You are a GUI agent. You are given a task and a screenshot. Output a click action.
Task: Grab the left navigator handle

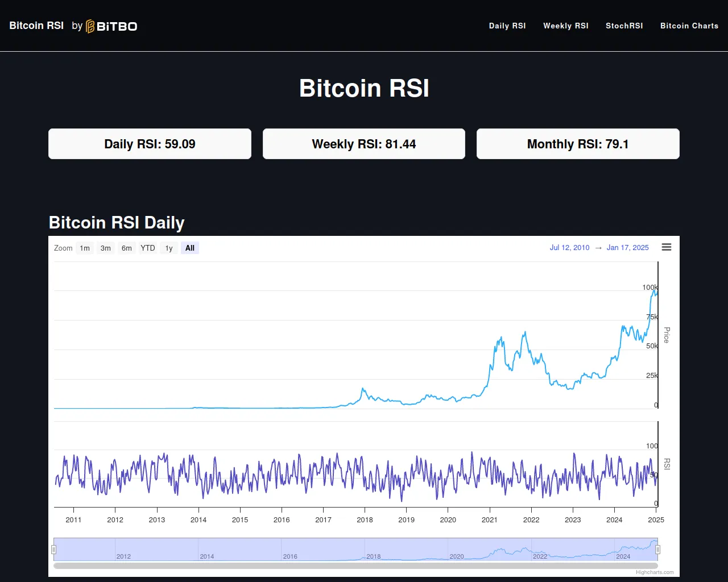[53, 550]
